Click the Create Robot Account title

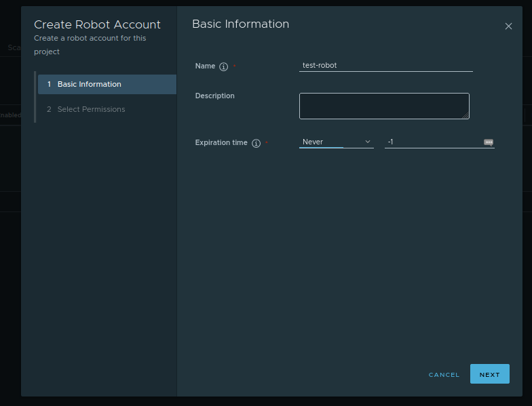[97, 24]
